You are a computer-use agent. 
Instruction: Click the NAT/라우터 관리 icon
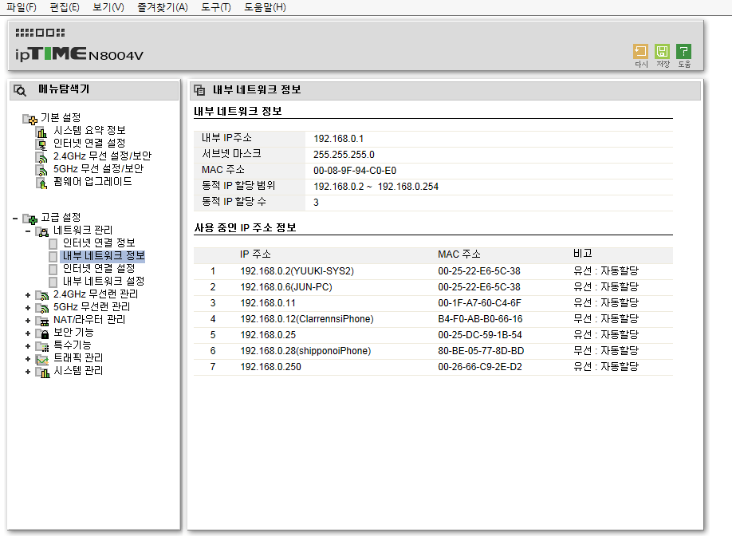[42, 321]
